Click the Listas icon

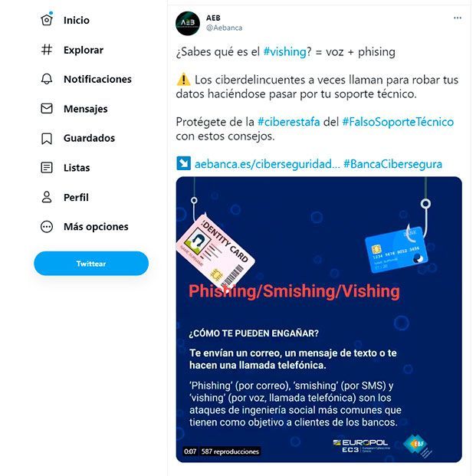point(47,168)
